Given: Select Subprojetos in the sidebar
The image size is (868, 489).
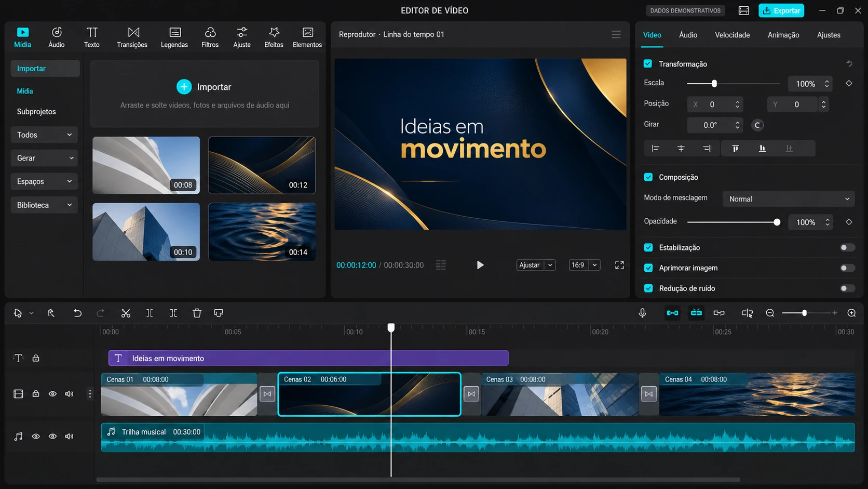Looking at the screenshot, I should coord(36,112).
